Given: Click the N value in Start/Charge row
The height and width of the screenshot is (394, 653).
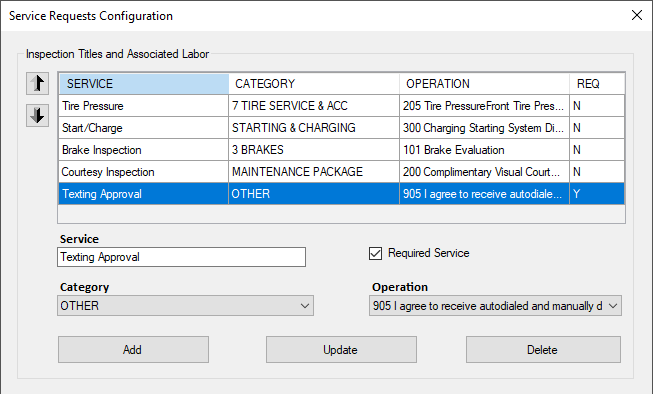Looking at the screenshot, I should (x=597, y=128).
